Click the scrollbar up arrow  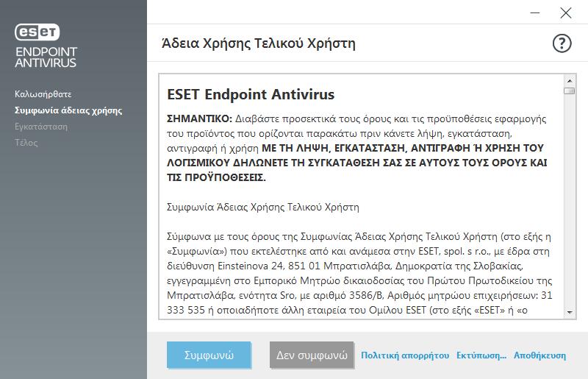570,81
